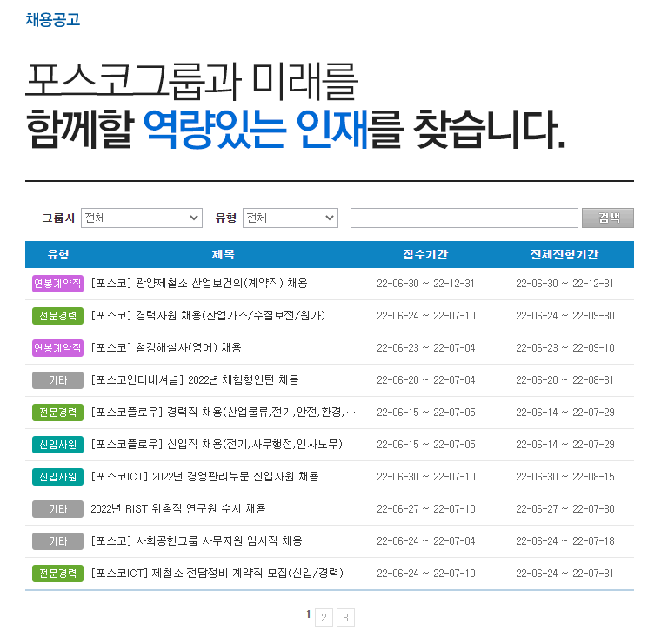Image resolution: width=668 pixels, height=644 pixels.
Task: Open the 유형 filter dropdown
Action: point(291,218)
